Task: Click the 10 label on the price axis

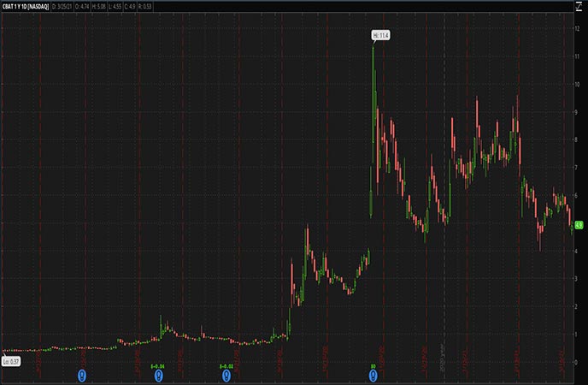Action: (x=578, y=85)
